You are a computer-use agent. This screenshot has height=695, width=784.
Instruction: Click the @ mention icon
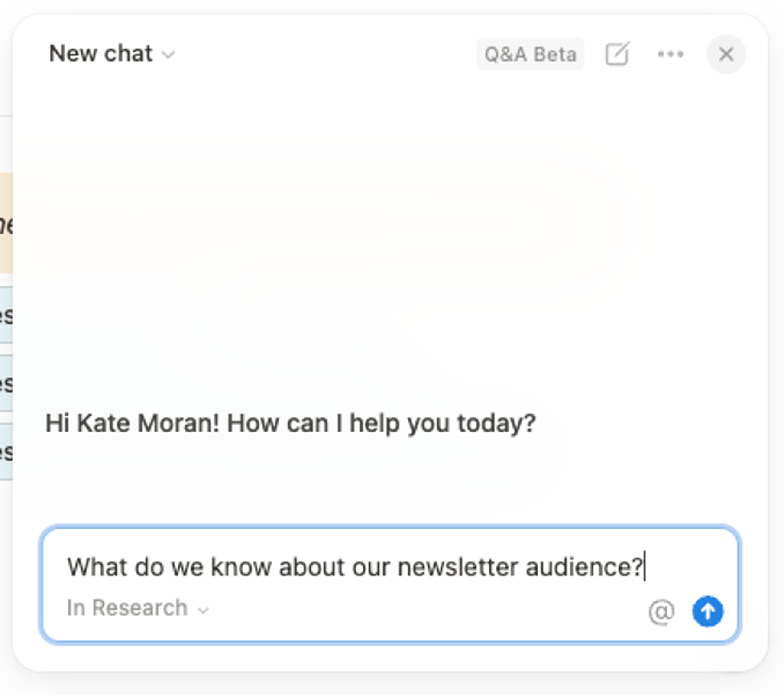point(661,612)
